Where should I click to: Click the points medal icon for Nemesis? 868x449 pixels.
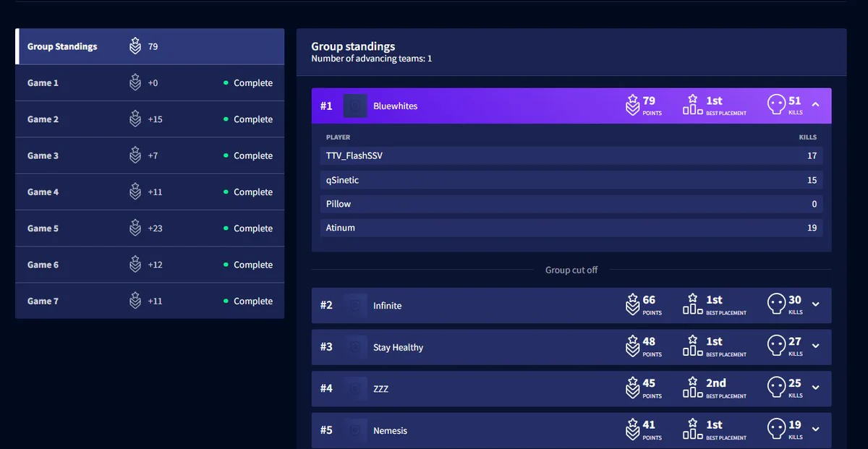tap(632, 429)
